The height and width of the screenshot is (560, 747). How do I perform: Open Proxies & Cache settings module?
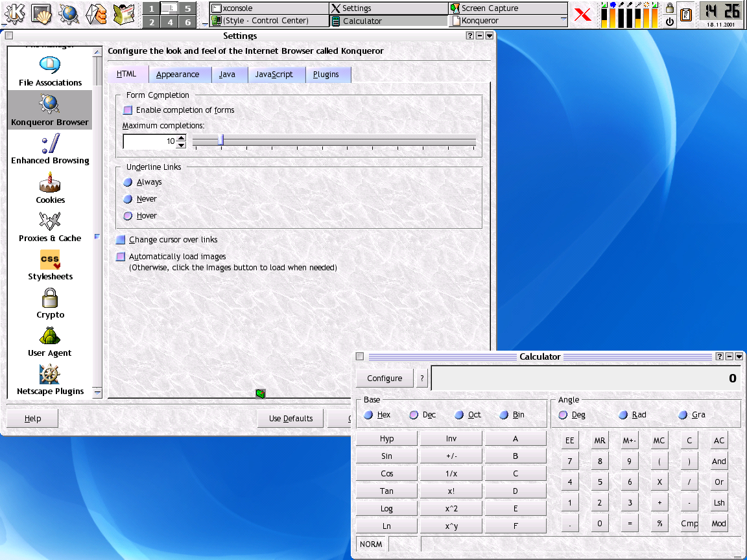(x=50, y=227)
